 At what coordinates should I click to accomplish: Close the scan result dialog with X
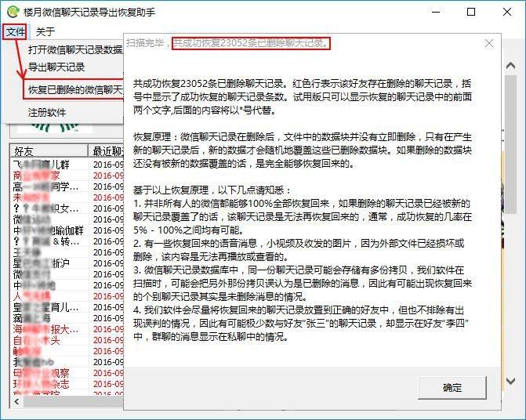tap(488, 43)
